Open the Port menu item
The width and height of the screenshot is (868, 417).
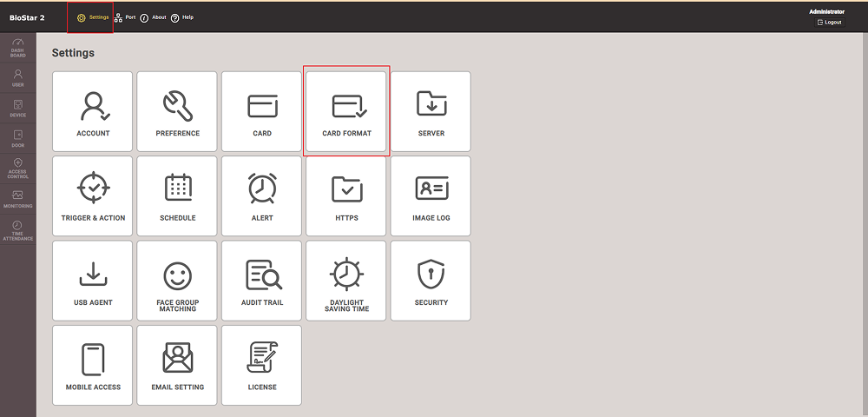coord(125,17)
